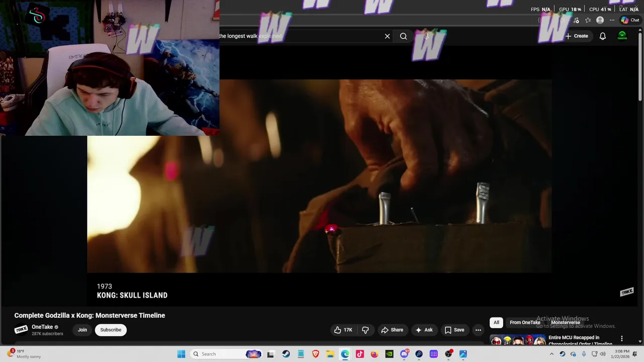This screenshot has height=362, width=644.
Task: Switch to Microsoft Edge on taskbar
Action: pyautogui.click(x=345, y=354)
